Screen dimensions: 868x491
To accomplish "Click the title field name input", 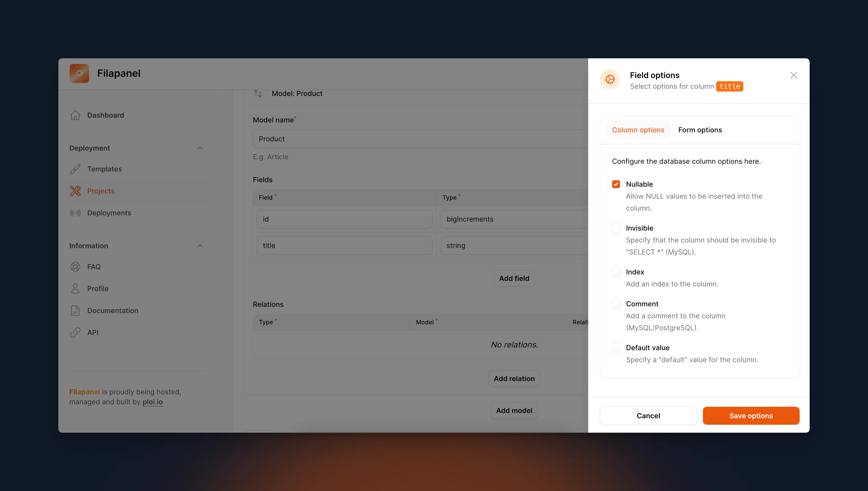I will pos(344,245).
